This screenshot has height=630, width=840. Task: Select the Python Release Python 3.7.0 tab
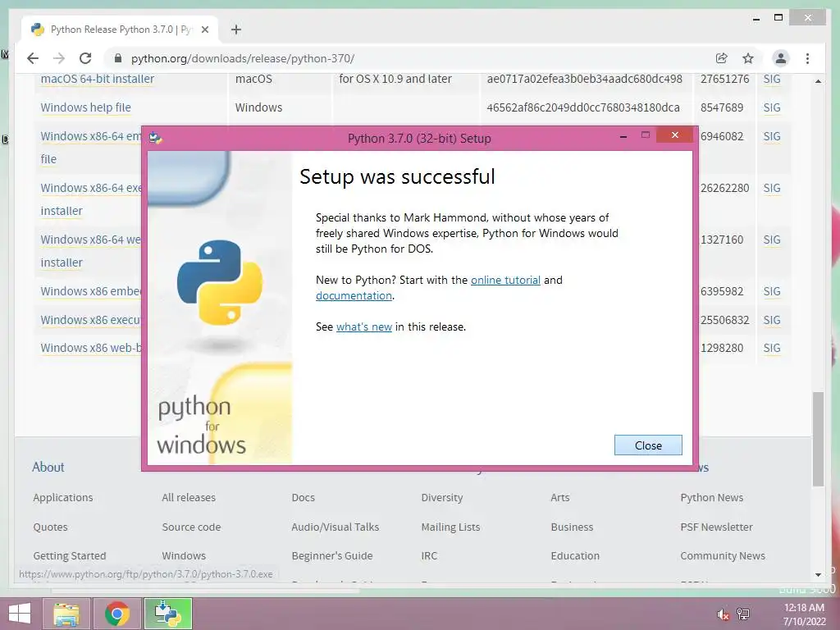tap(120, 30)
